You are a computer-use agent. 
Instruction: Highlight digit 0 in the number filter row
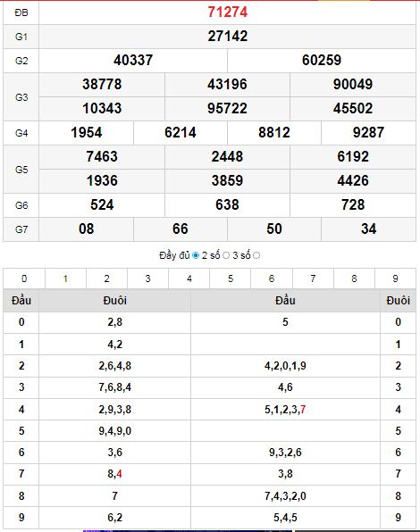tap(24, 278)
